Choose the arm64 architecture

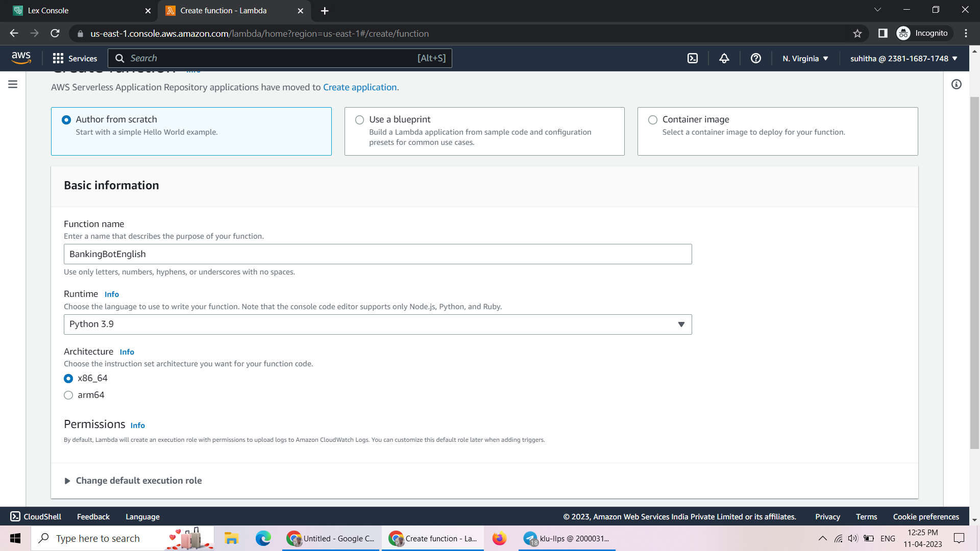click(68, 395)
